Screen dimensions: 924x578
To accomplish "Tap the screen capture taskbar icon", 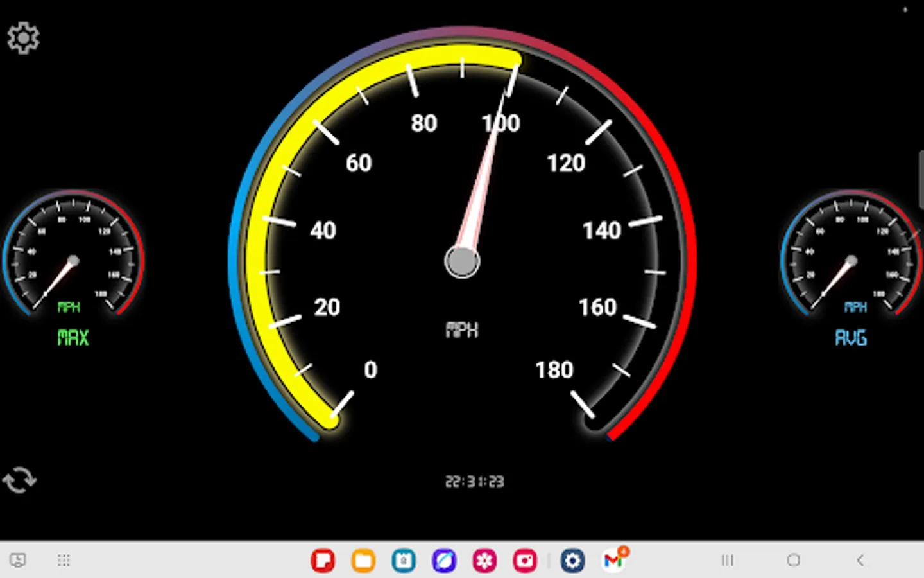I will coord(17,560).
